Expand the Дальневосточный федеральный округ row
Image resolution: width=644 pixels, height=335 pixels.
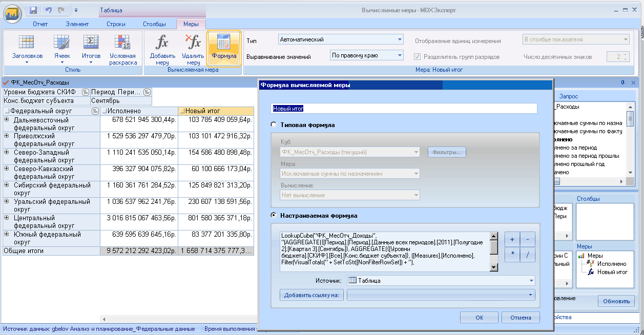coord(7,119)
